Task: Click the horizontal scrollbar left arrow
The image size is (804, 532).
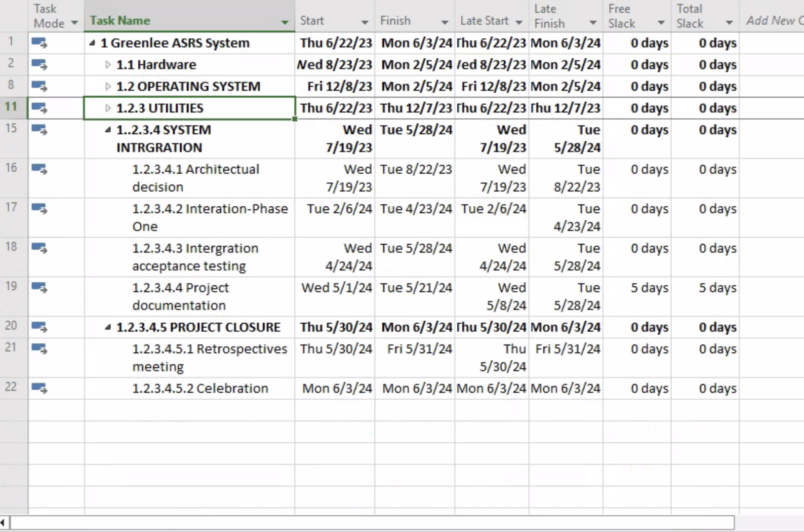Action: (x=3, y=522)
